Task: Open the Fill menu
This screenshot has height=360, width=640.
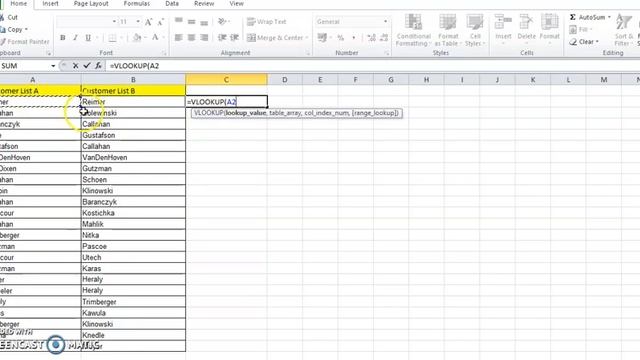Action: click(579, 29)
